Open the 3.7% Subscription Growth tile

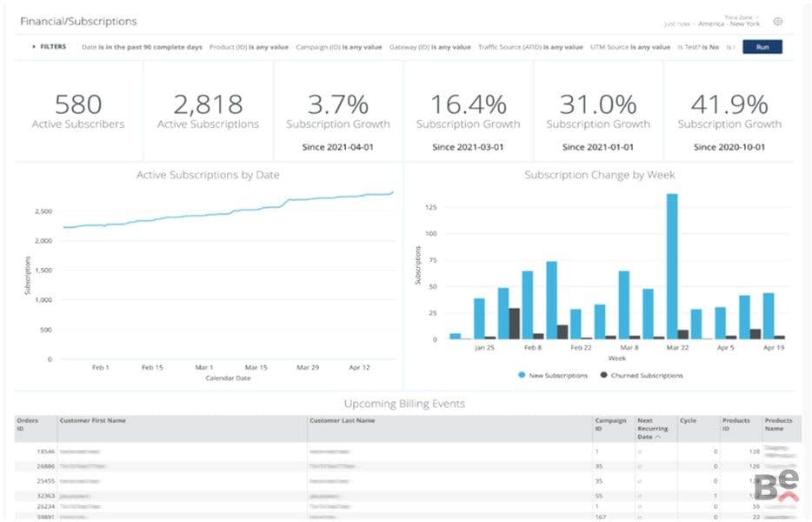[338, 111]
